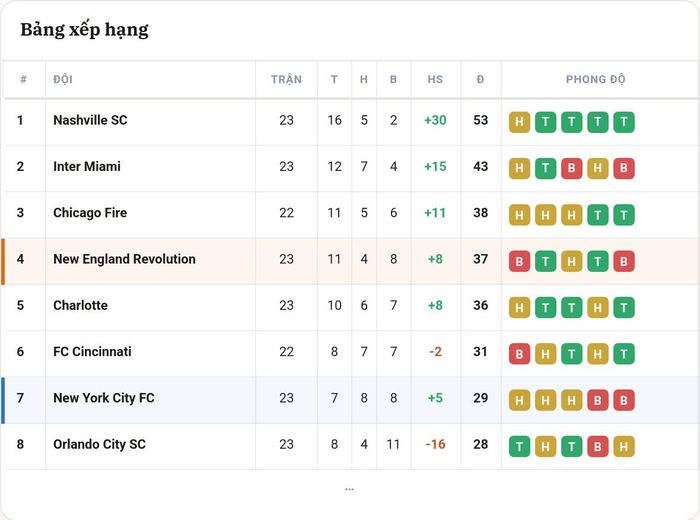Click Chicago Fire's last green T form badge
This screenshot has width=700, height=520.
point(624,215)
